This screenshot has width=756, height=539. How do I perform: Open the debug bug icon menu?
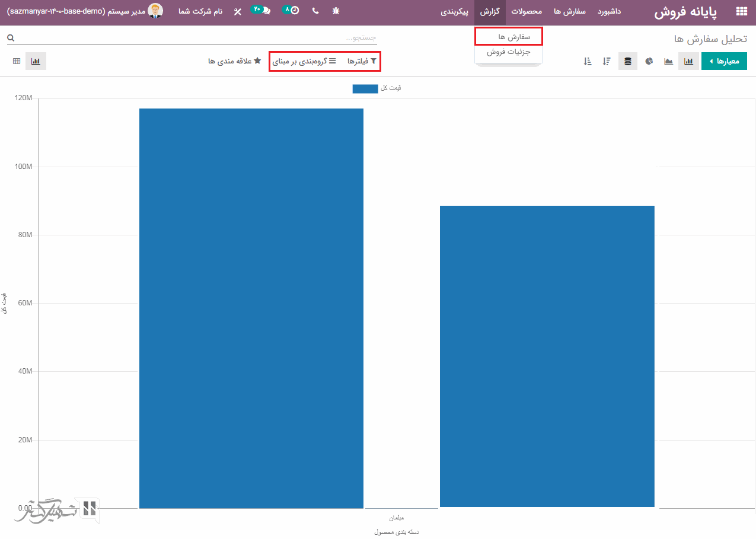click(x=336, y=11)
